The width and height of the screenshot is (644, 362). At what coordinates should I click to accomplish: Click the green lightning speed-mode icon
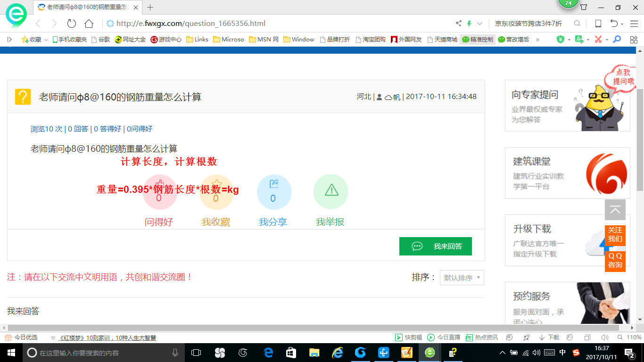click(x=469, y=24)
